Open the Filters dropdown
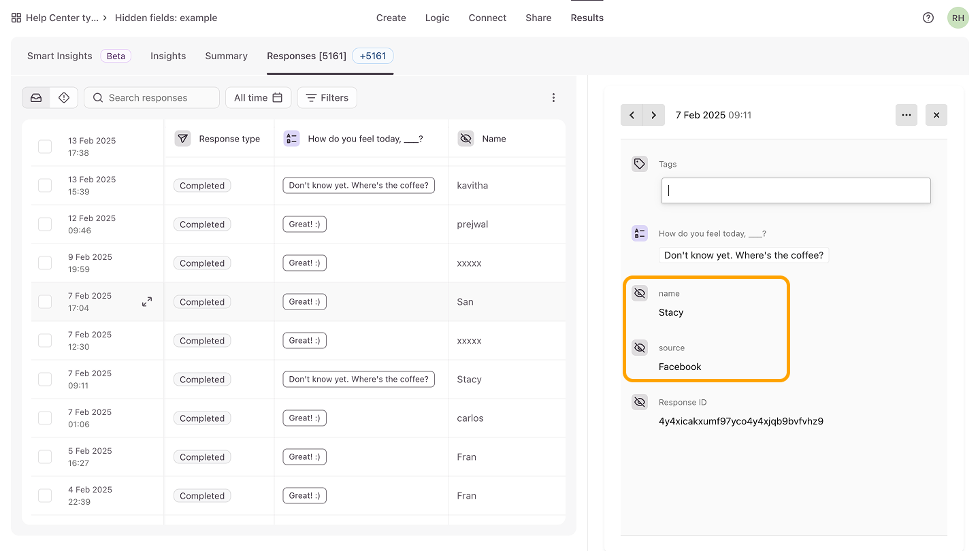This screenshot has width=980, height=551. point(327,98)
